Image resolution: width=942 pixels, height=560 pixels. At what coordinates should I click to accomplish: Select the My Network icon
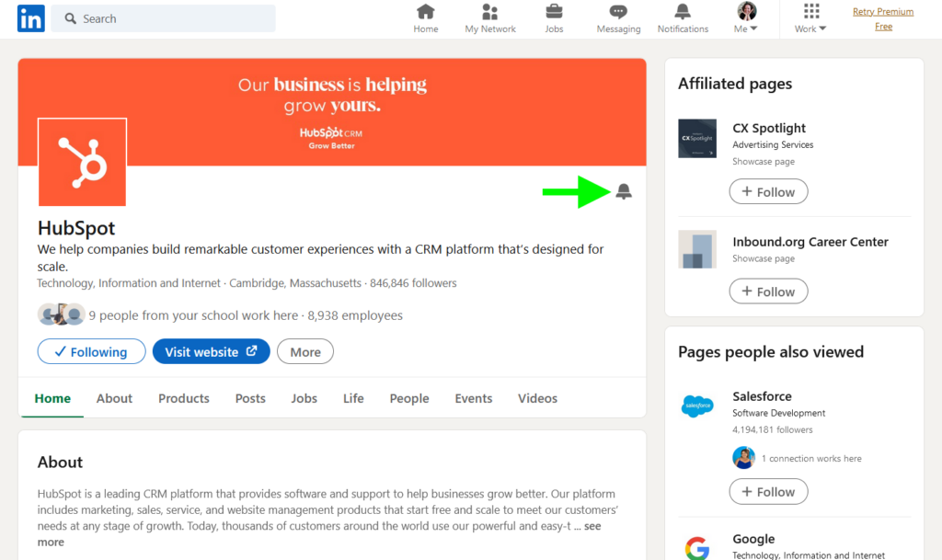point(489,18)
